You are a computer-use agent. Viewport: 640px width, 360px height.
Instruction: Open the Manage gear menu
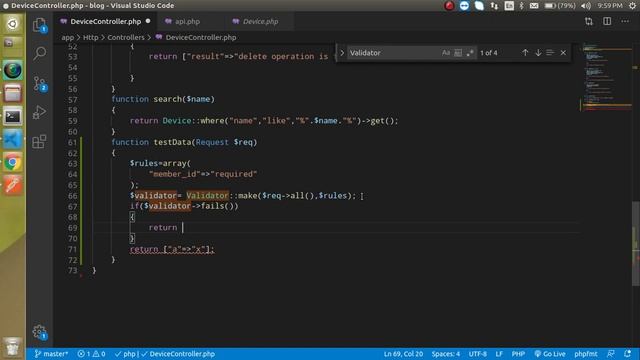40,332
